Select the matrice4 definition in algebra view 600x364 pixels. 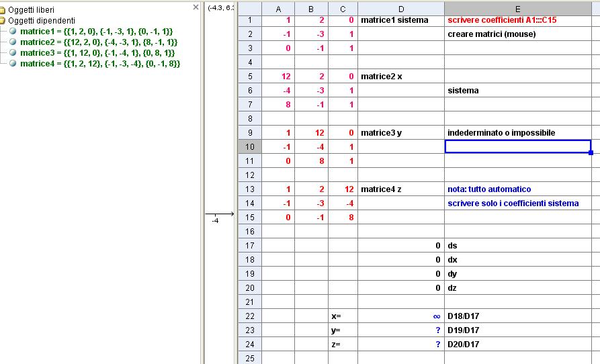point(100,64)
